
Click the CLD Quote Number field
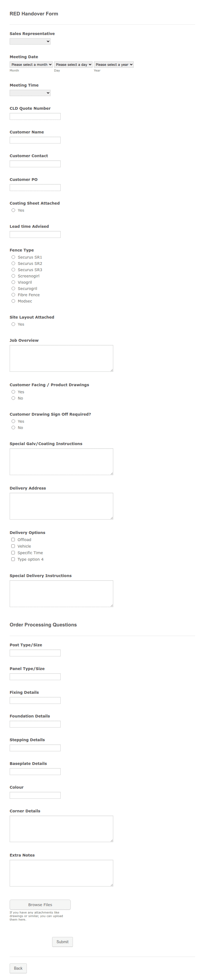coord(35,116)
